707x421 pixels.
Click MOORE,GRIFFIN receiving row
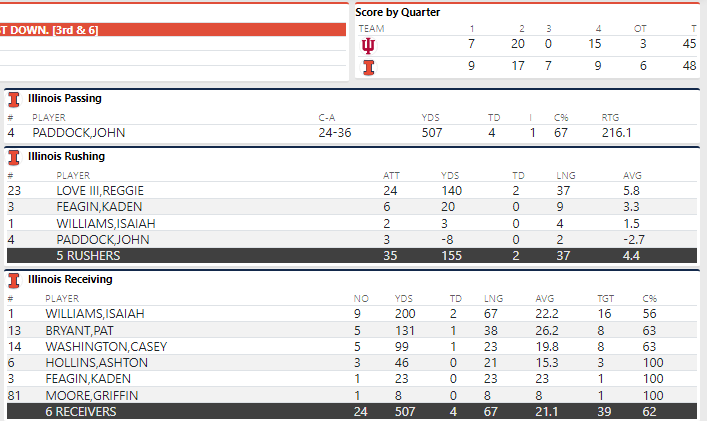tap(90, 395)
